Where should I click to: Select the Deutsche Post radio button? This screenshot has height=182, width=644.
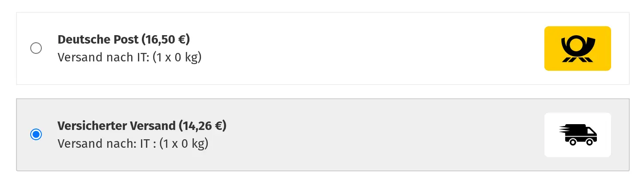click(36, 48)
